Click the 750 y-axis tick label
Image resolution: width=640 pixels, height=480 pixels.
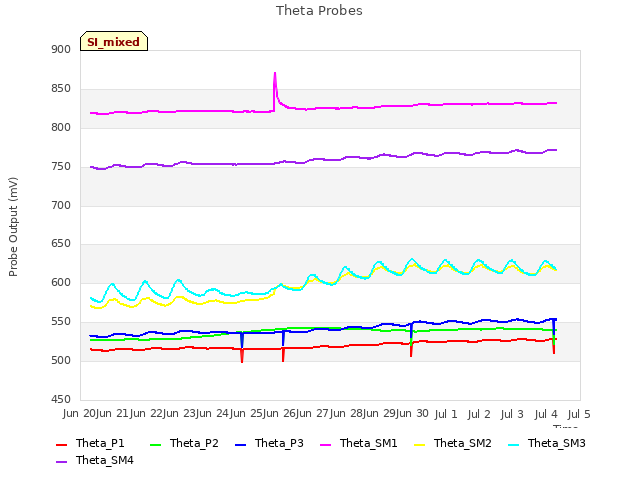[x=61, y=167]
